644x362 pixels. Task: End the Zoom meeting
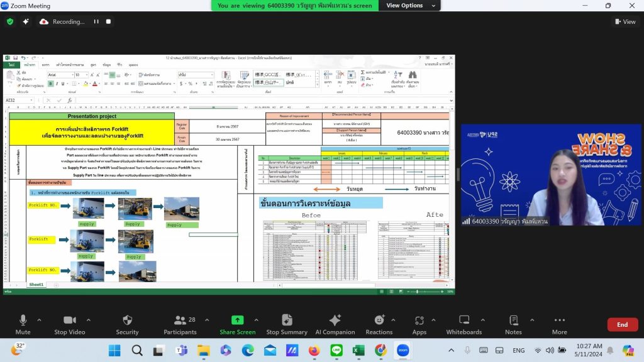pyautogui.click(x=622, y=324)
